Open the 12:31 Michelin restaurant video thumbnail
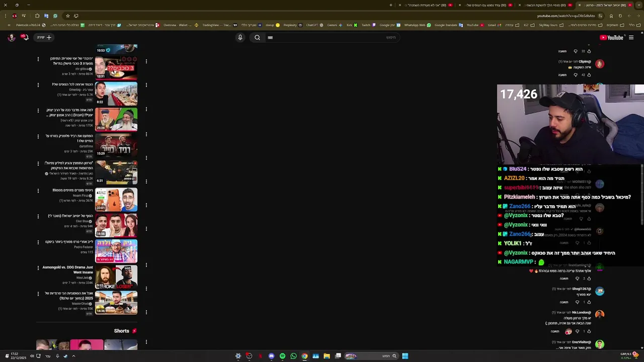Screen dimensions: 644x362 pos(116,67)
